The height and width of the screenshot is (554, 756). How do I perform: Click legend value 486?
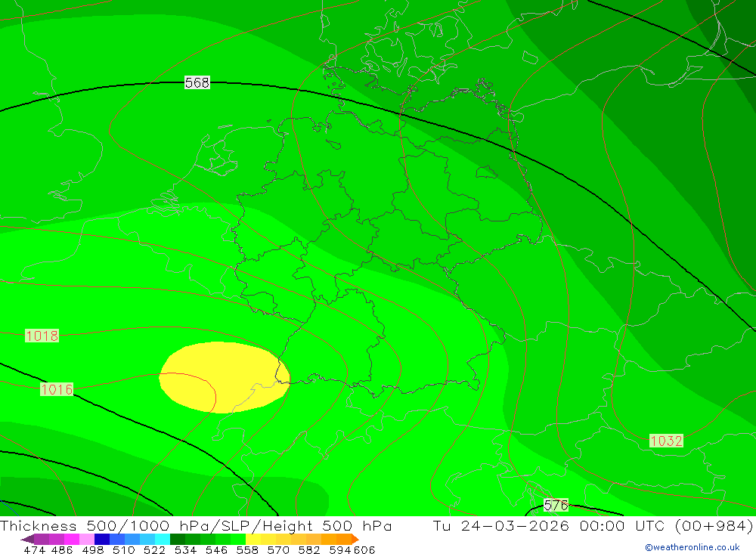click(x=62, y=549)
